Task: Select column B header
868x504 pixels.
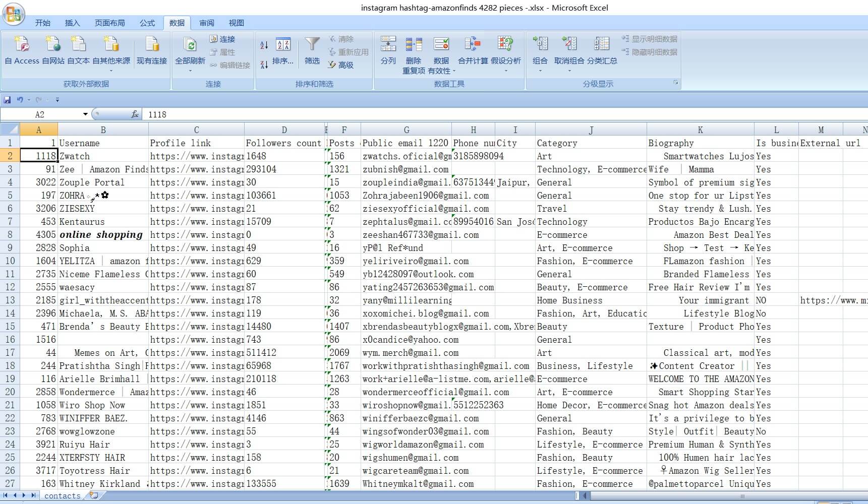Action: (103, 130)
